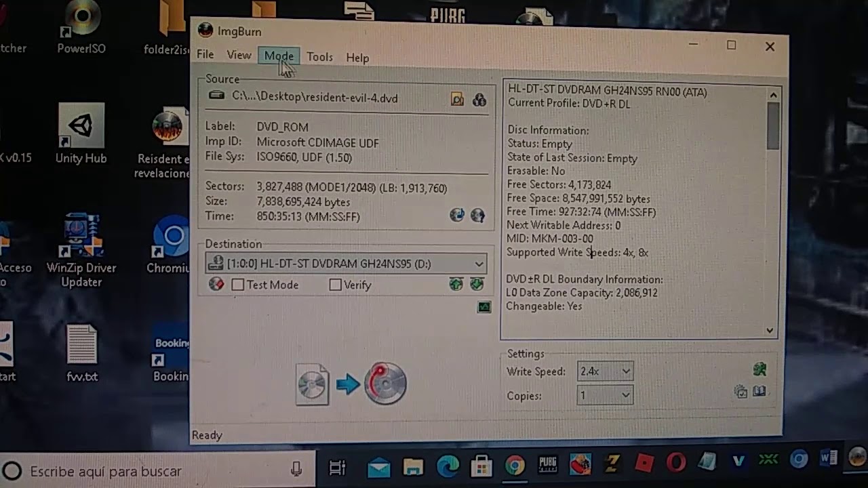
Task: Open the create CUE file icon
Action: coord(479,100)
